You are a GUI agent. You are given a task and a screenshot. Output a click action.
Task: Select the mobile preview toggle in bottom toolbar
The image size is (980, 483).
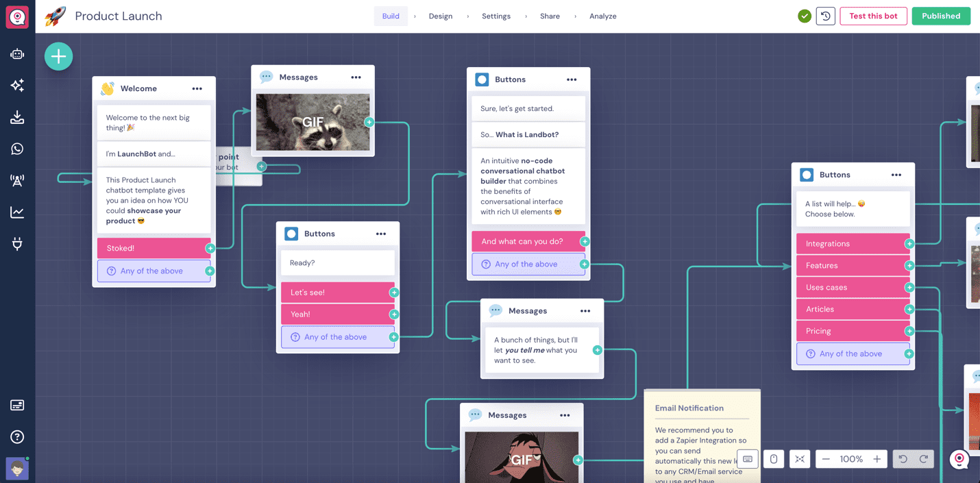coord(774,459)
